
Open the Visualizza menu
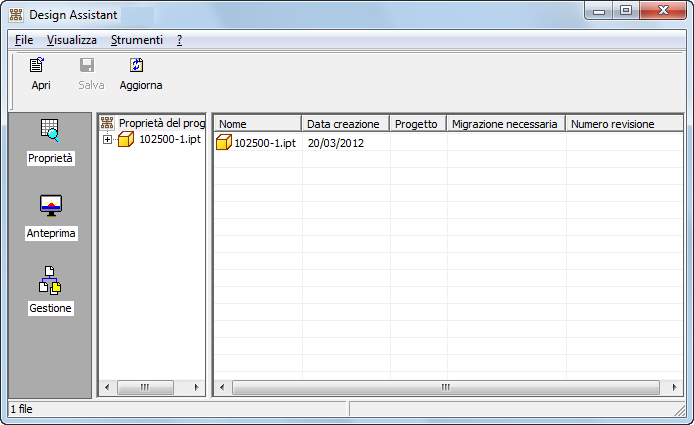(72, 40)
